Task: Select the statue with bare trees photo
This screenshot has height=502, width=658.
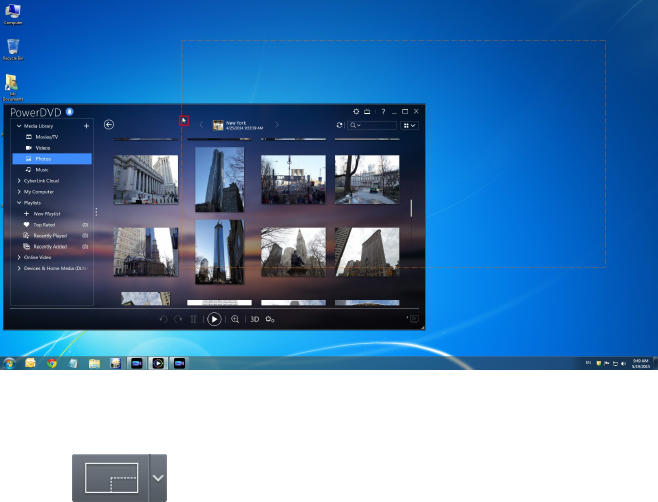Action: click(x=293, y=252)
